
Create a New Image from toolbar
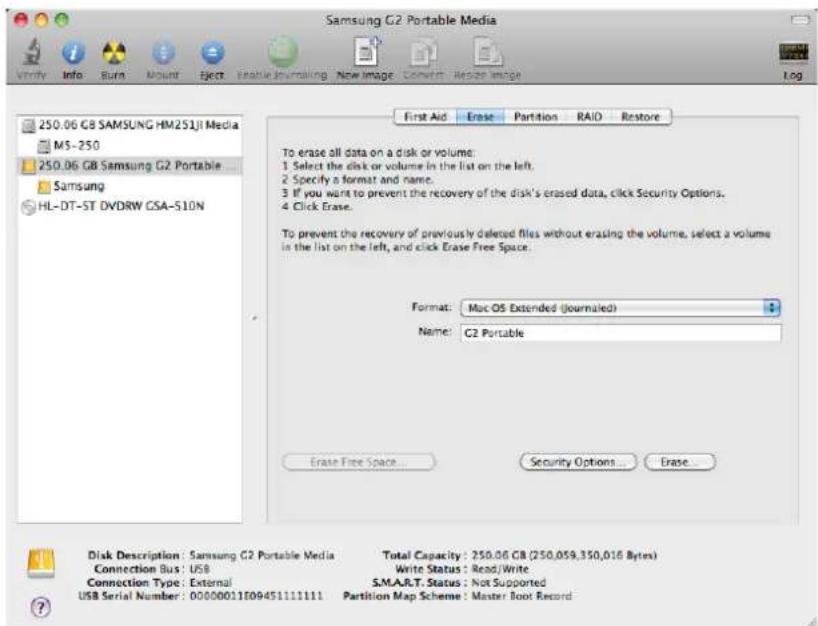[367, 52]
